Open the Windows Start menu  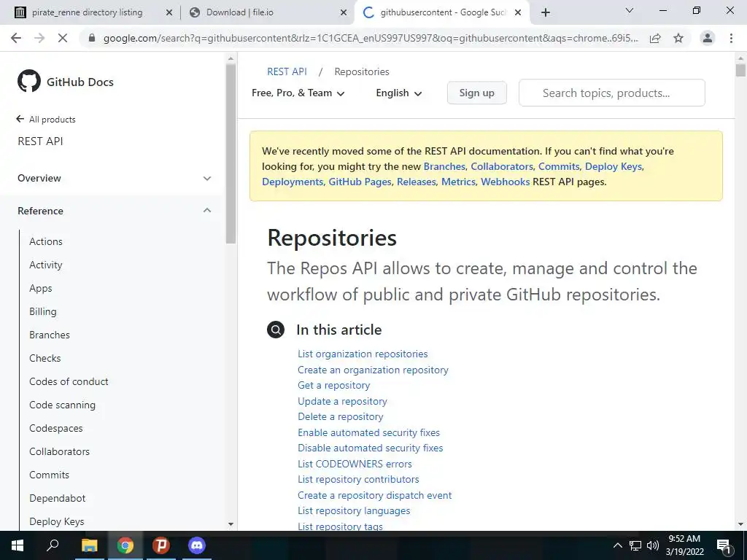point(18,545)
